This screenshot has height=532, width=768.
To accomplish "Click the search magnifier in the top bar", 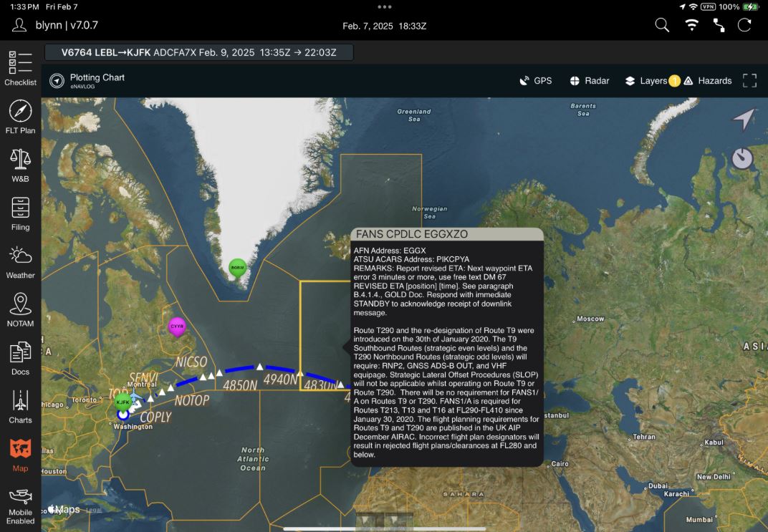I will pyautogui.click(x=660, y=24).
